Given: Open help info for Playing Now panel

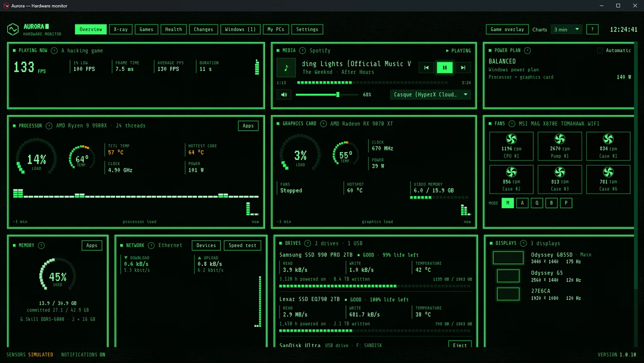Looking at the screenshot, I should click(x=54, y=51).
